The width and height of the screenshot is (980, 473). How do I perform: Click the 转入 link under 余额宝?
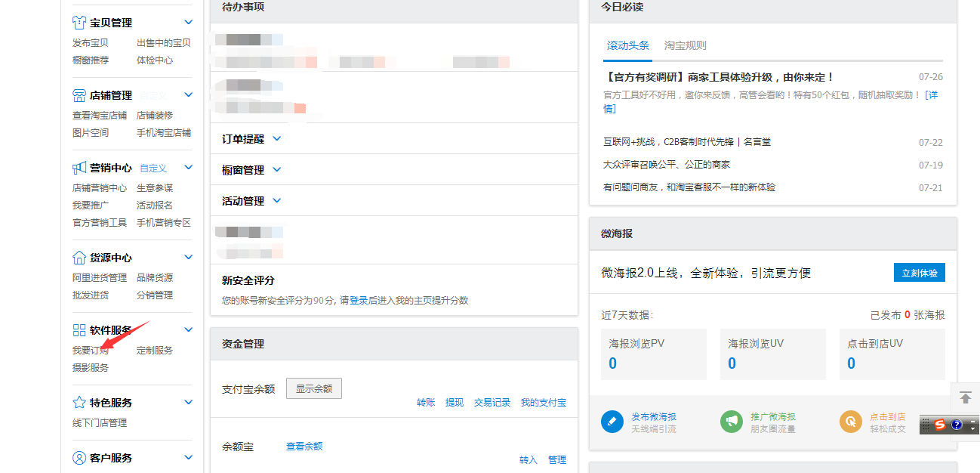529,460
